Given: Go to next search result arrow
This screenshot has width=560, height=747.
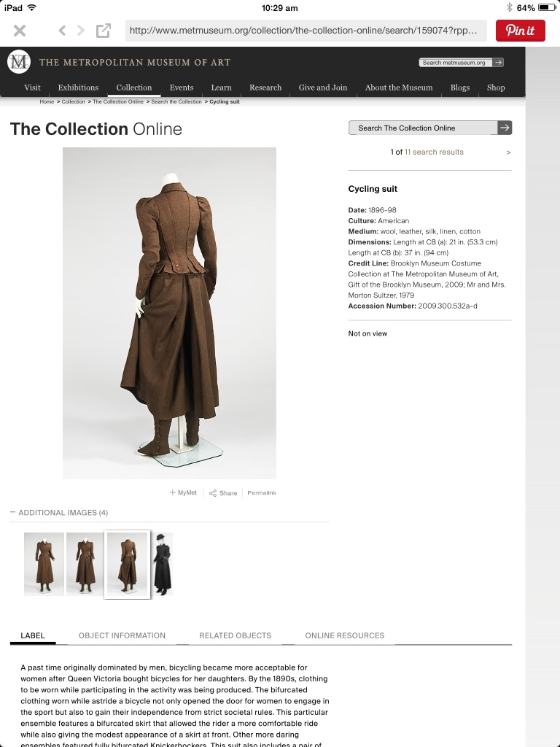Looking at the screenshot, I should tap(508, 152).
